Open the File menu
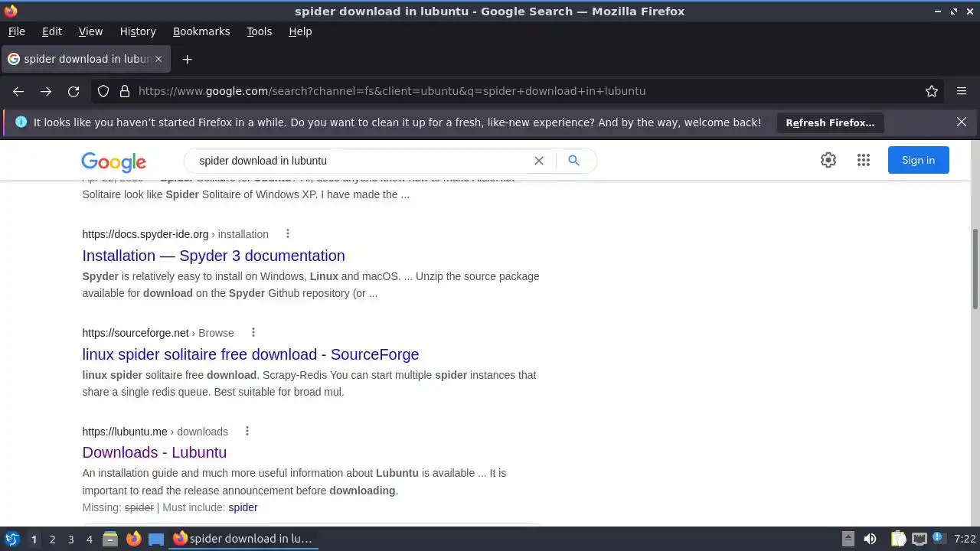 [x=16, y=31]
